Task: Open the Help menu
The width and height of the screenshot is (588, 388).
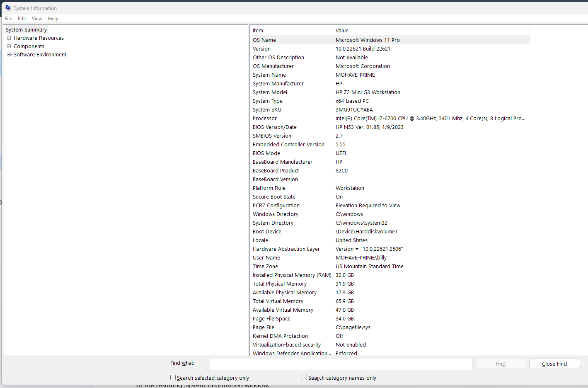Action: [53, 19]
